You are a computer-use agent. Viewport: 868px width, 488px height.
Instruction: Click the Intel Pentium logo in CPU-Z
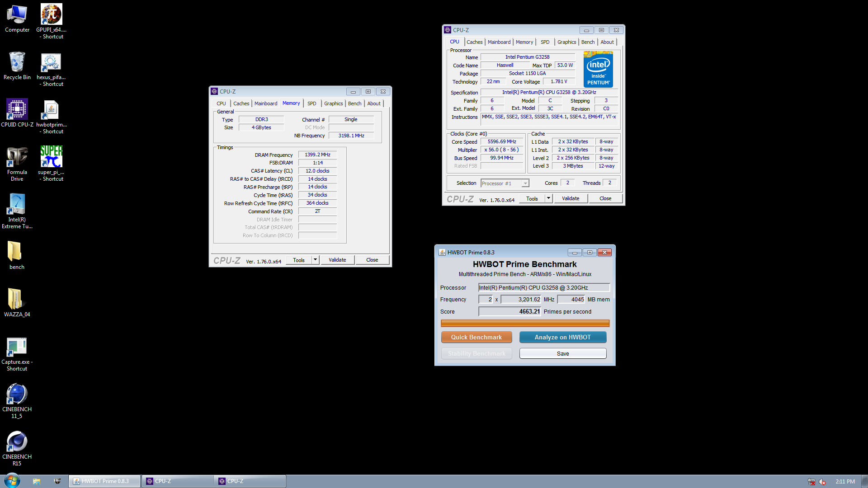pos(598,69)
